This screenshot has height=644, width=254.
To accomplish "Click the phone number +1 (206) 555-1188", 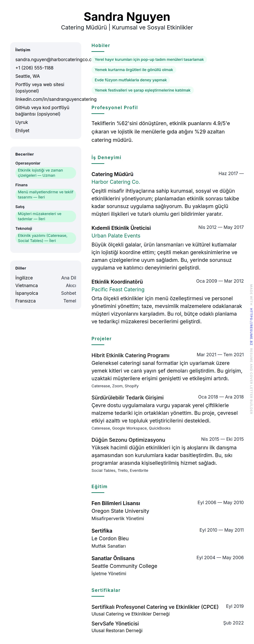I will click(34, 68).
